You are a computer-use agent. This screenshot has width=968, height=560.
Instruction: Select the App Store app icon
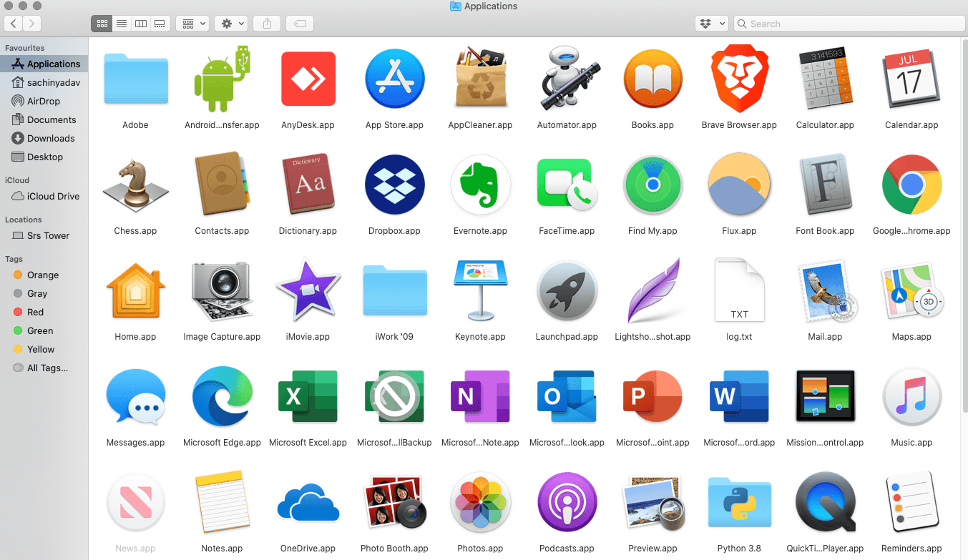pos(395,79)
